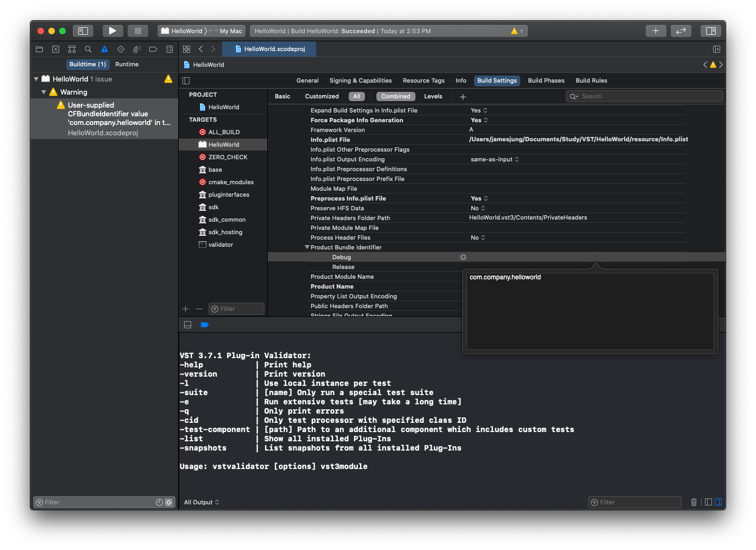Choose My Mac run destination

tap(226, 31)
